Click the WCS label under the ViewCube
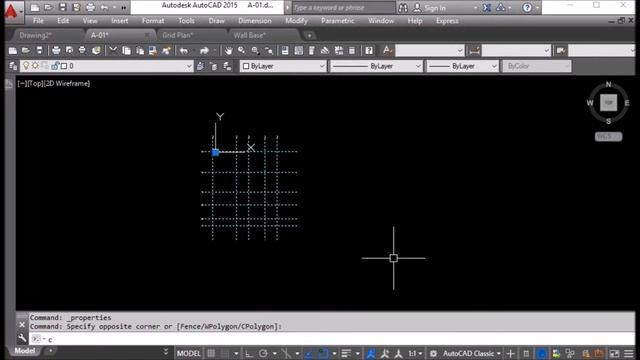This screenshot has height=360, width=640. pos(608,137)
